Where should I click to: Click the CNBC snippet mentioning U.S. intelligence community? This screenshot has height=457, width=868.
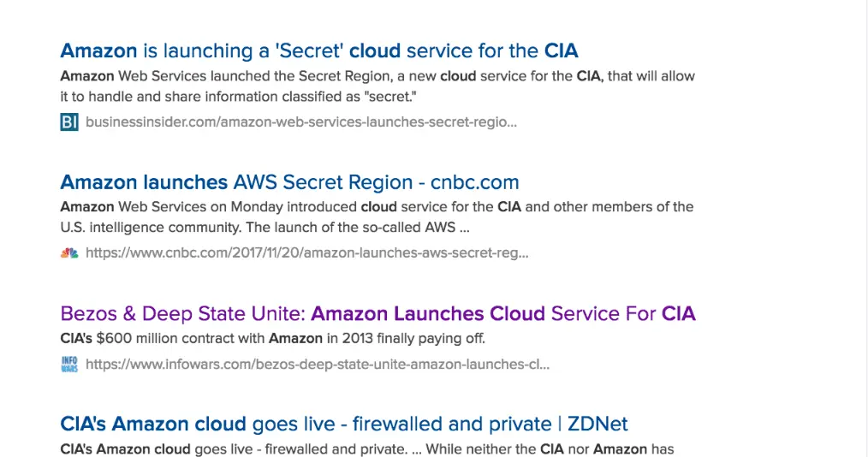click(377, 217)
